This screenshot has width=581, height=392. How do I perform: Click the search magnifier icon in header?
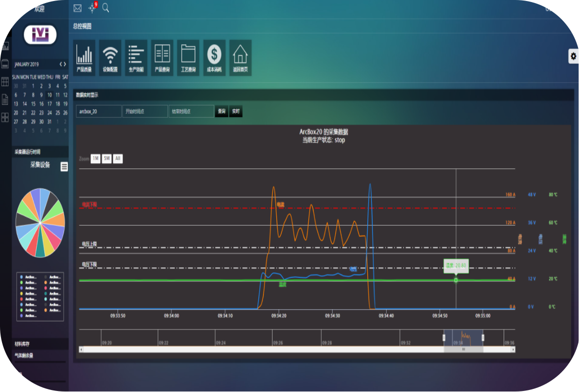[x=106, y=8]
